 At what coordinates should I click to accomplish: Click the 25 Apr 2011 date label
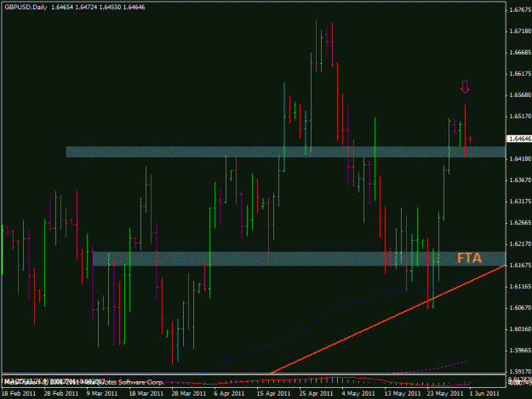click(x=316, y=393)
